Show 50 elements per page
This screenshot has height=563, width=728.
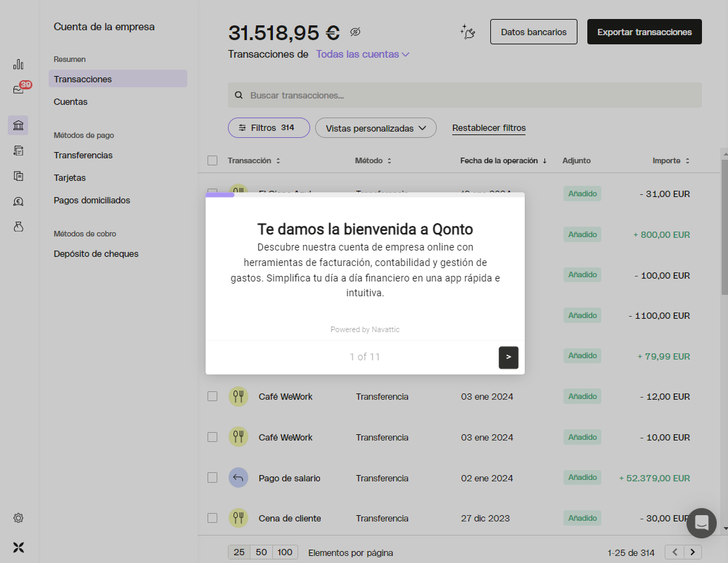click(x=262, y=552)
